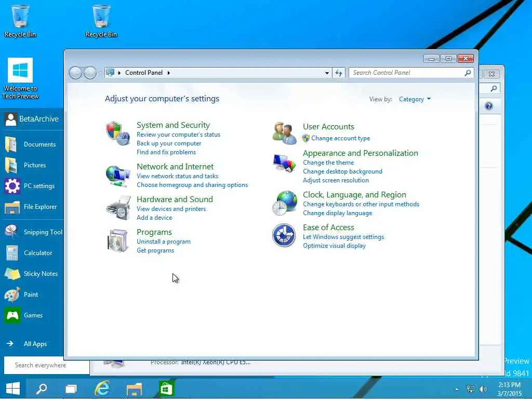Image resolution: width=532 pixels, height=399 pixels.
Task: Show hidden tray icons arrow
Action: click(457, 389)
